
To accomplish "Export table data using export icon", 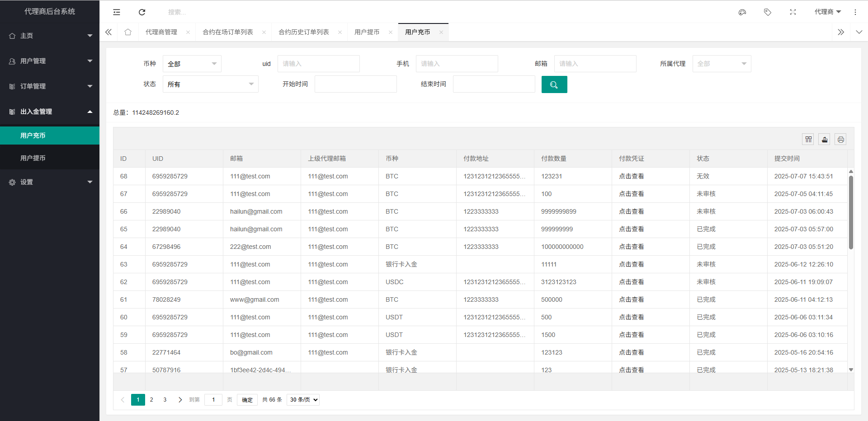I will [x=824, y=140].
